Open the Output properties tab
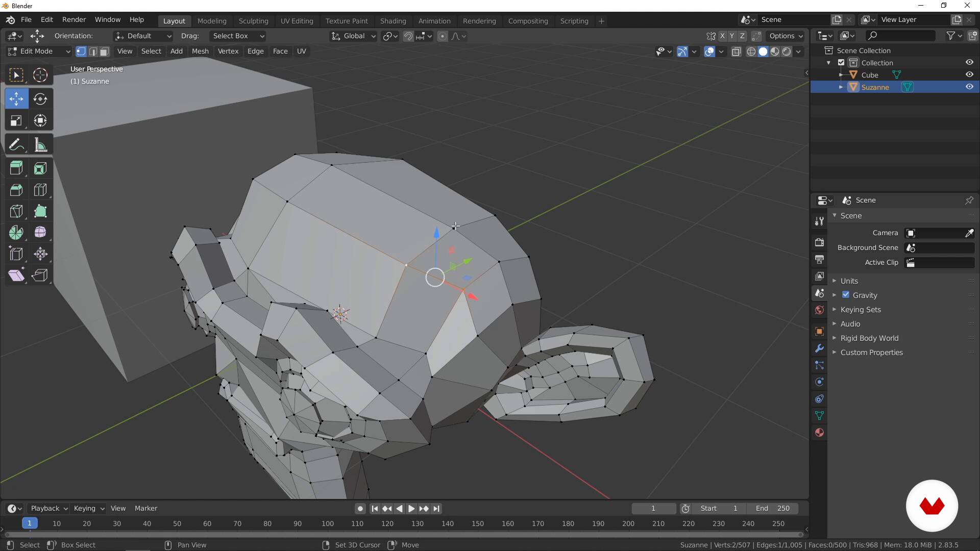 (819, 259)
